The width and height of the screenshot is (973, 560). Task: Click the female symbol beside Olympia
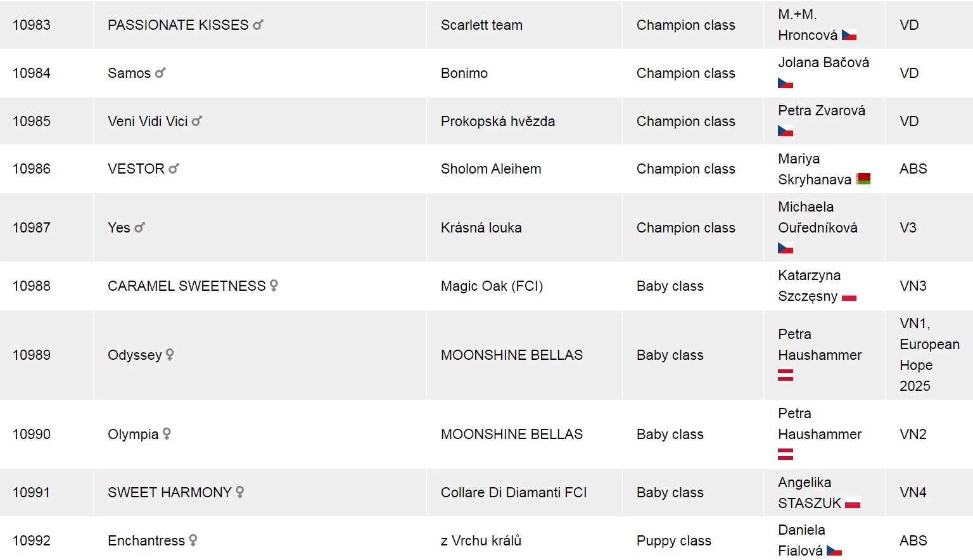coord(167,434)
